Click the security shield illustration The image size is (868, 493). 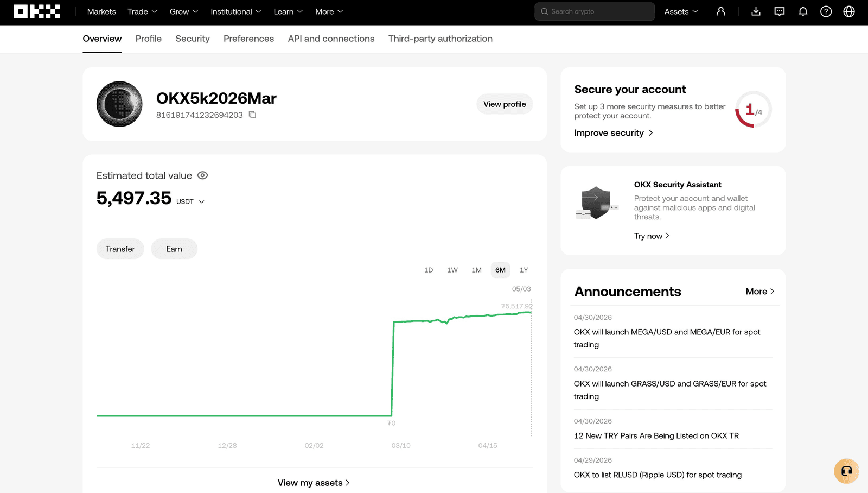coord(596,203)
